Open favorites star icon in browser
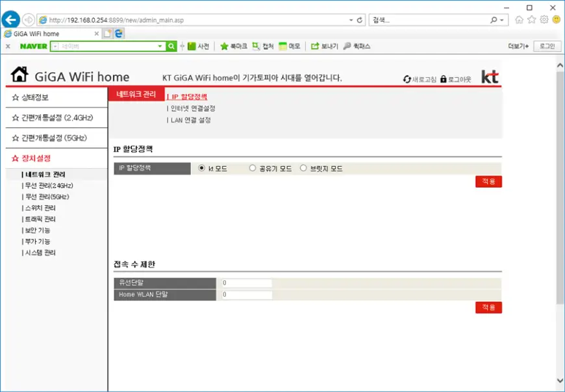Viewport: 565px width, 392px height. tap(532, 19)
